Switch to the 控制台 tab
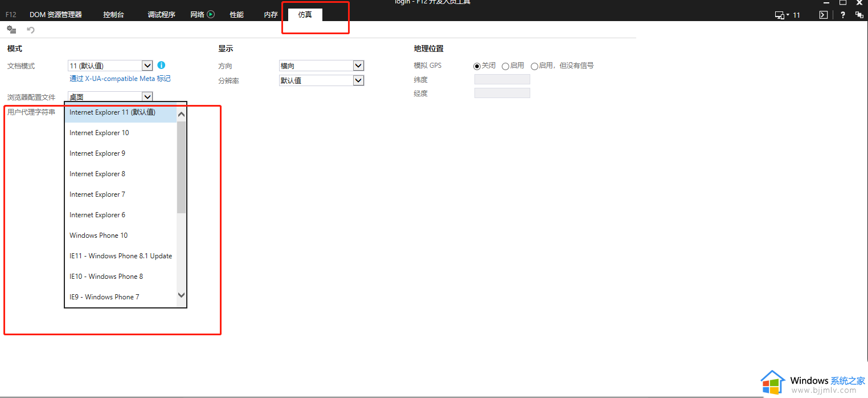 [x=113, y=15]
